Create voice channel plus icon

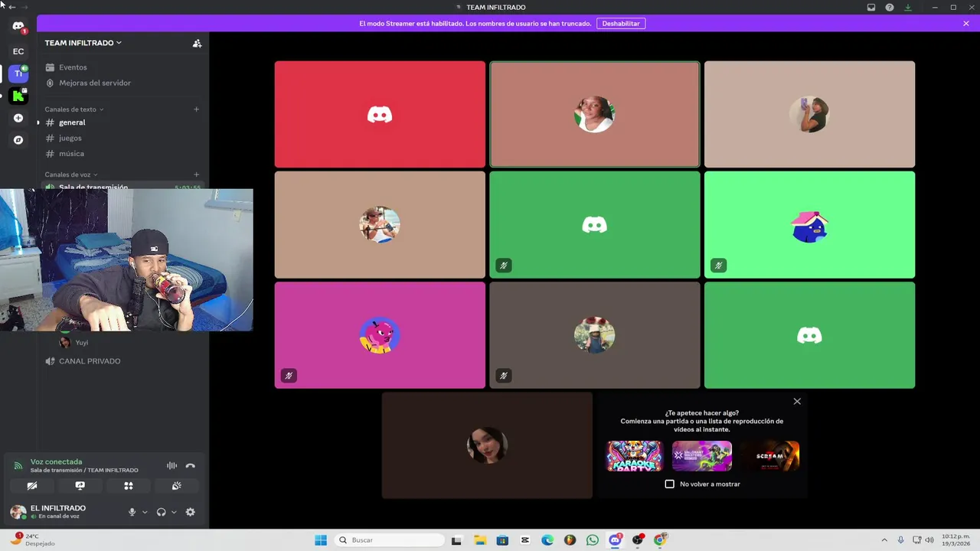click(x=196, y=174)
